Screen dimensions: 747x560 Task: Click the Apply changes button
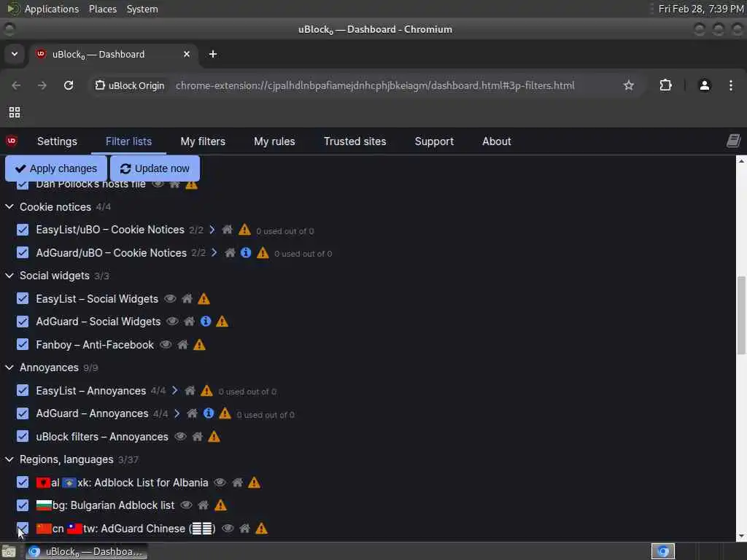click(55, 168)
